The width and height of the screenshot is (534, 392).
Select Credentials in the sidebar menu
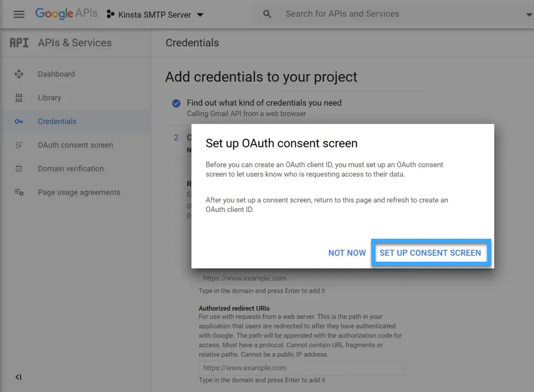57,121
